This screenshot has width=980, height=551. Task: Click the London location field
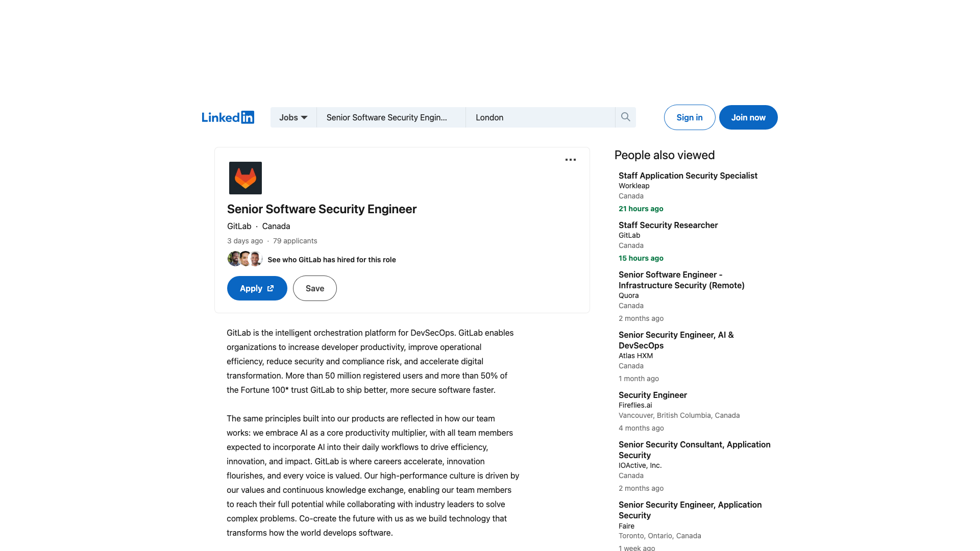coord(541,117)
